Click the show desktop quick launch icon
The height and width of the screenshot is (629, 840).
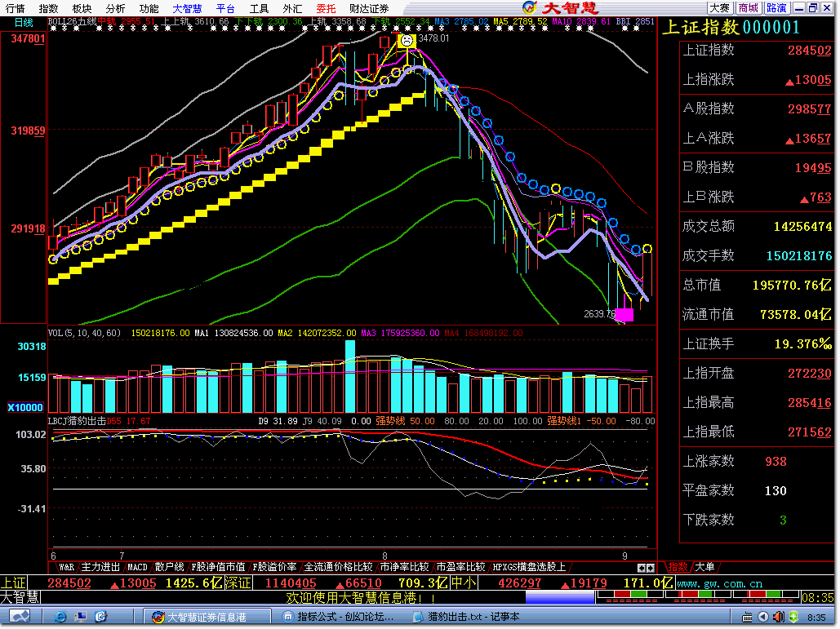point(80,618)
